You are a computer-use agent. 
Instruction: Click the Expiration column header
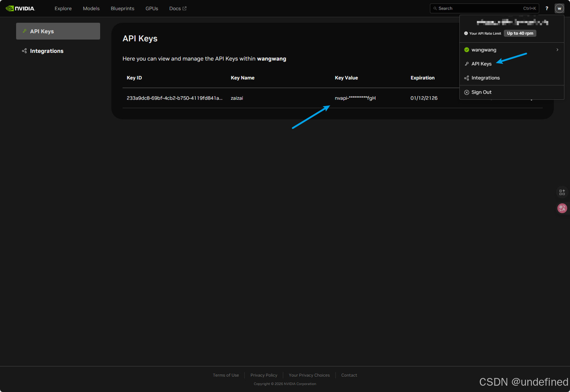coord(423,78)
